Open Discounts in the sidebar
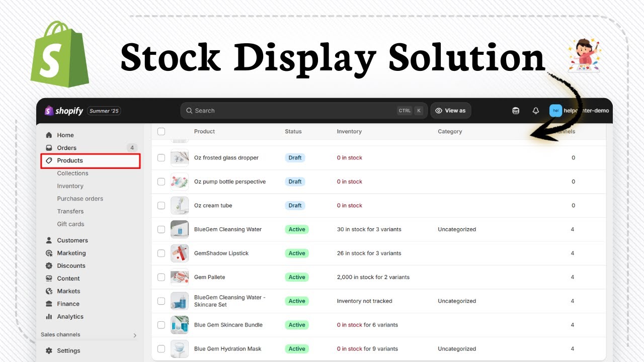The image size is (644, 362). [x=71, y=266]
